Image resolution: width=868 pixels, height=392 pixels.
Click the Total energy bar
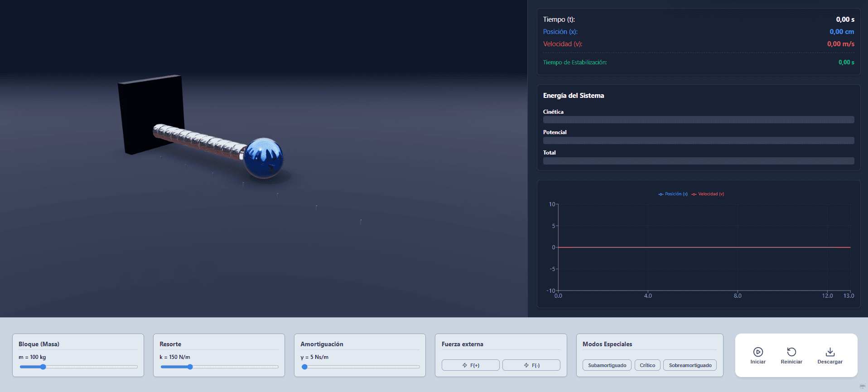coord(698,161)
